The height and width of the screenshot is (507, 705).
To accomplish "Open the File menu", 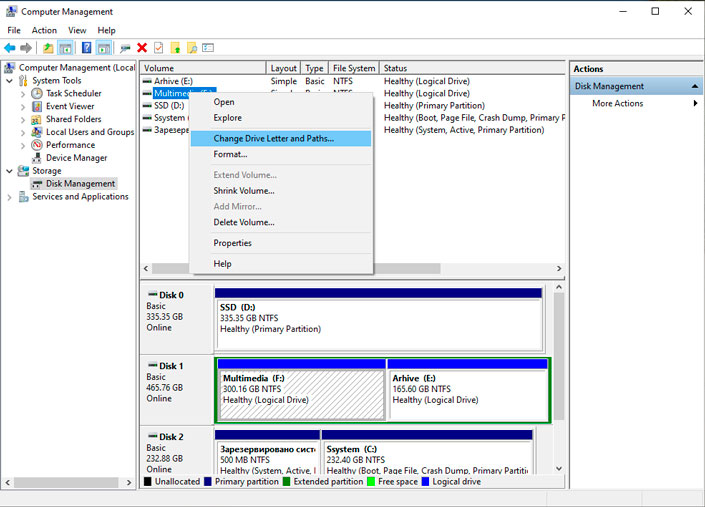I will point(14,30).
